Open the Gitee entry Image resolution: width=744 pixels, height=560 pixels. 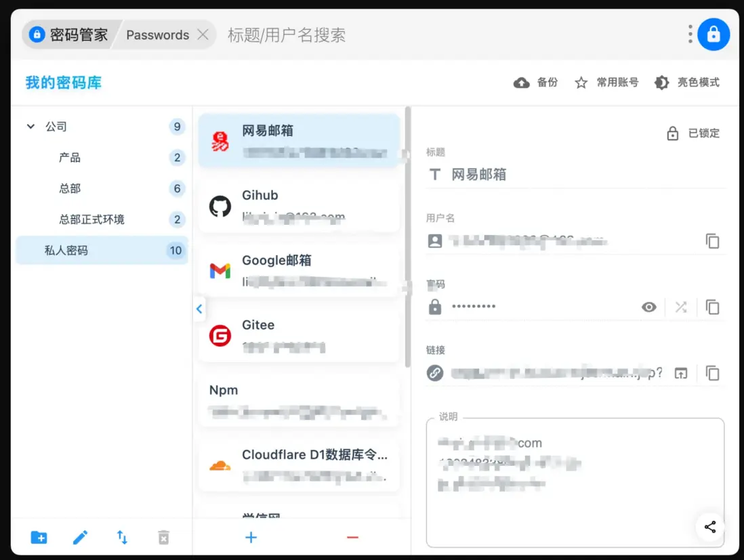click(299, 335)
